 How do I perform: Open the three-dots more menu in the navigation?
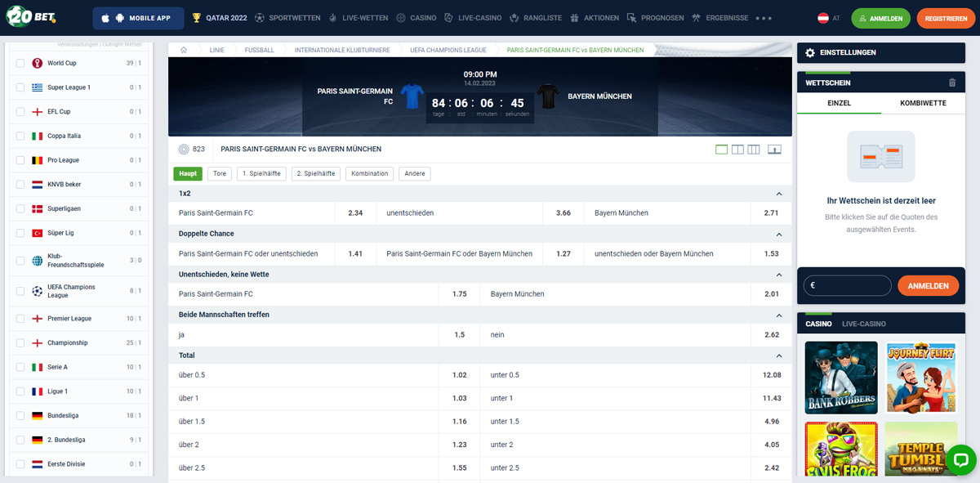[x=764, y=17]
